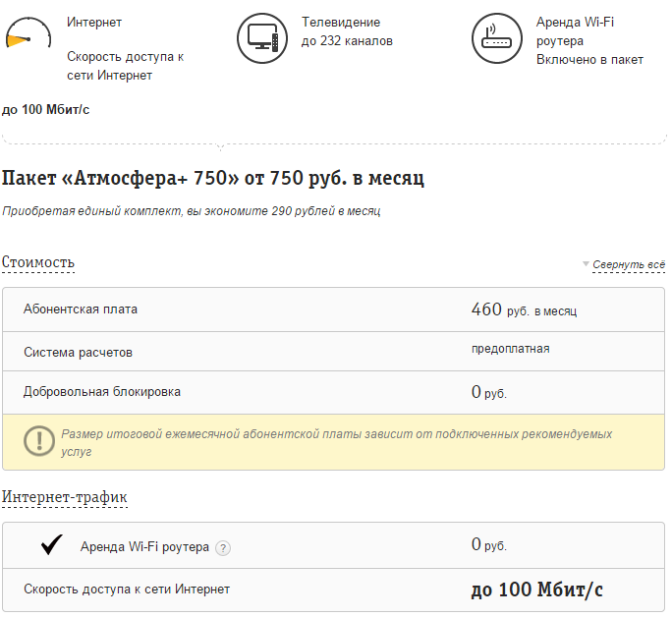Screen dimensions: 672x618
Task: Click the television monitor icon
Action: click(261, 38)
